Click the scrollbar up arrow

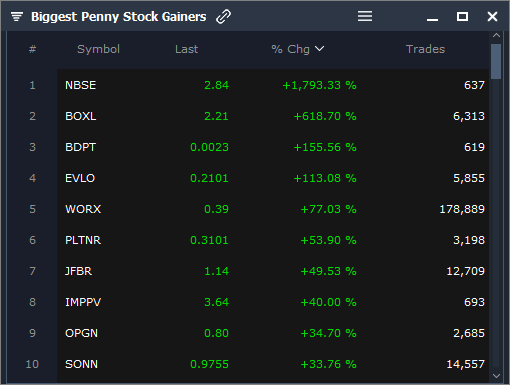pyautogui.click(x=496, y=35)
